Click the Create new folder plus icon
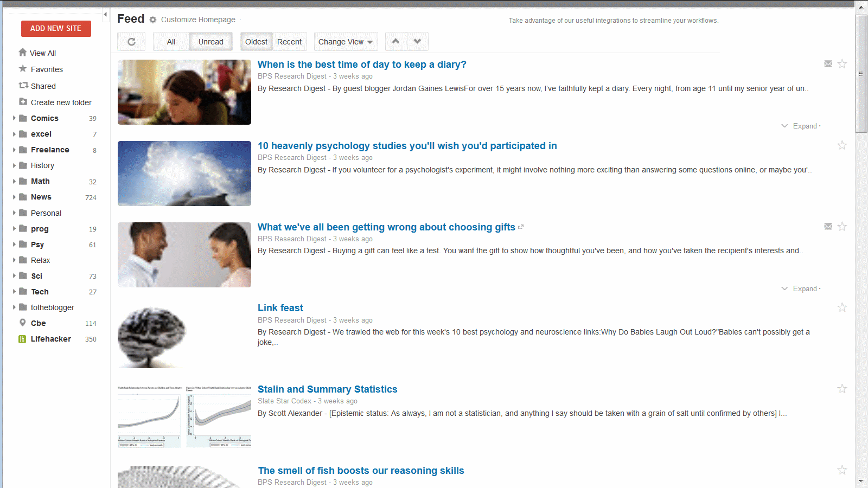Screen dimensions: 868x488 coord(23,102)
